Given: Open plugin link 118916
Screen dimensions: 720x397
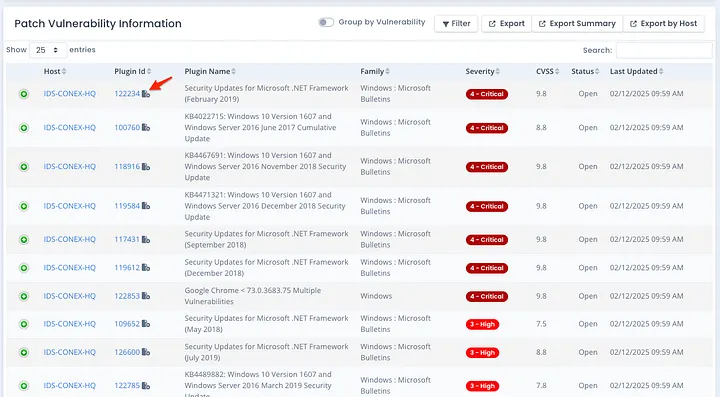Looking at the screenshot, I should tap(127, 167).
